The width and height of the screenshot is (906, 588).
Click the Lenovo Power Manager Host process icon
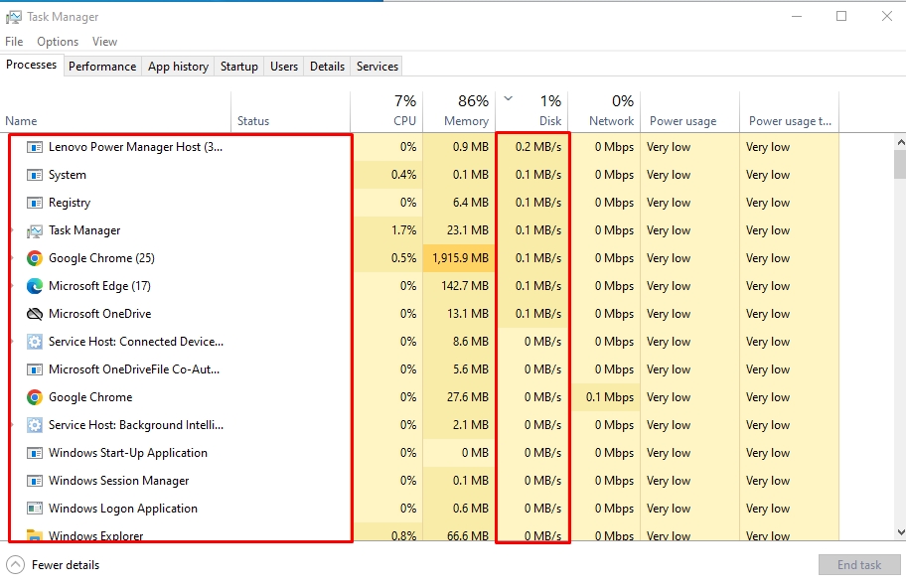pos(35,147)
